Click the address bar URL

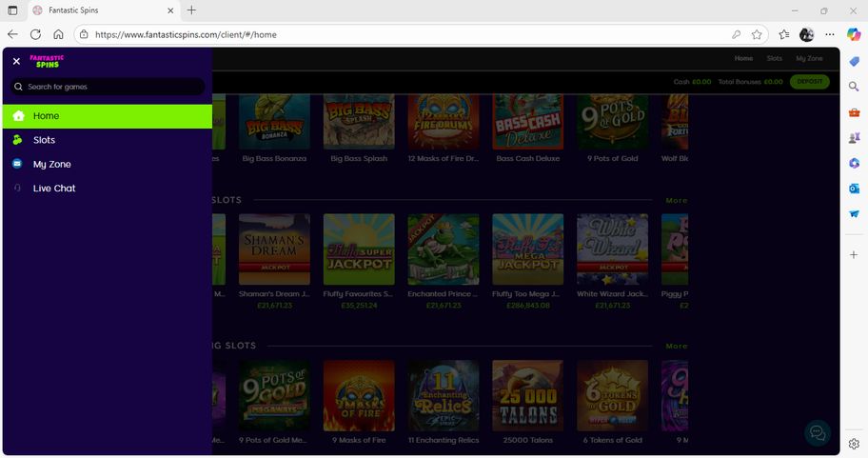(186, 34)
